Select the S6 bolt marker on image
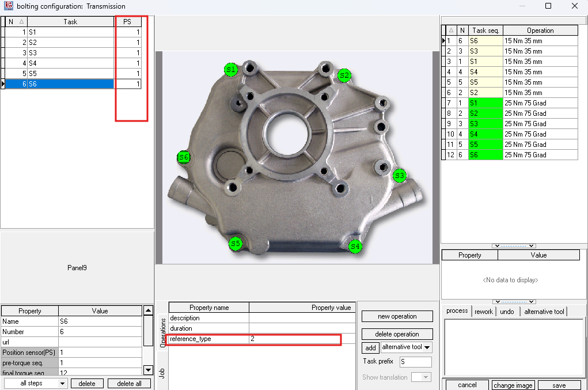Screen dimensions: 588x390 point(184,157)
